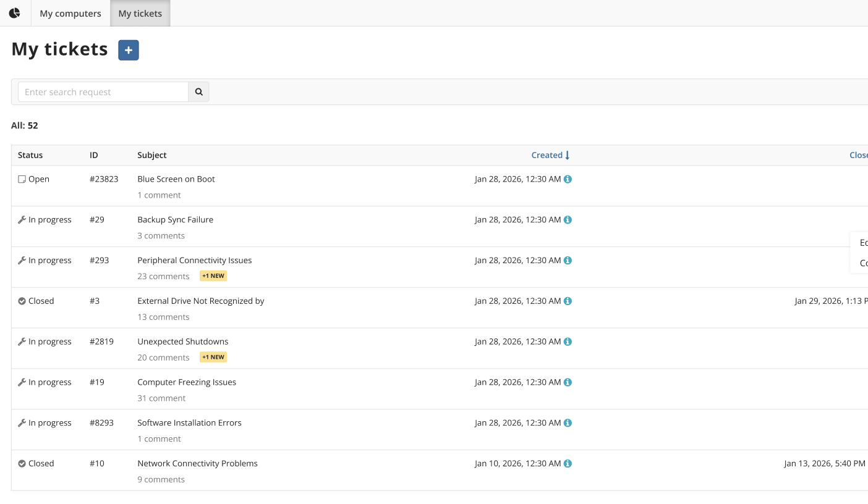Click the search magnifier icon
868x504 pixels.
coord(199,92)
